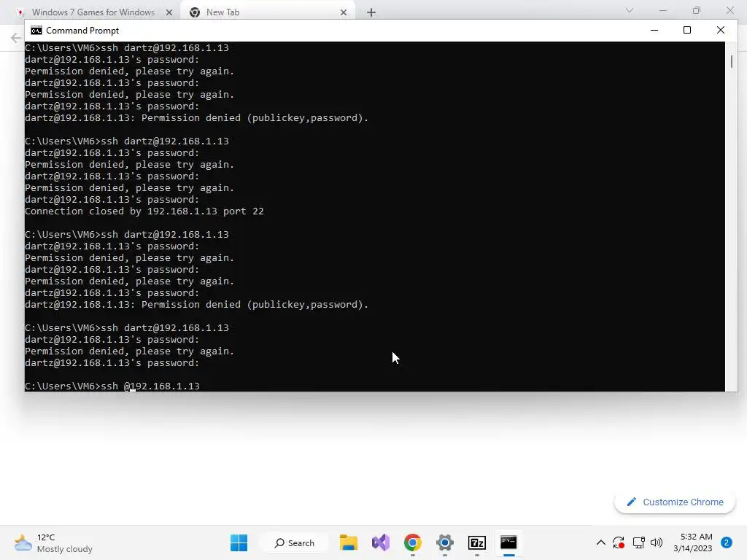Click the sync status tray icon

point(619,542)
